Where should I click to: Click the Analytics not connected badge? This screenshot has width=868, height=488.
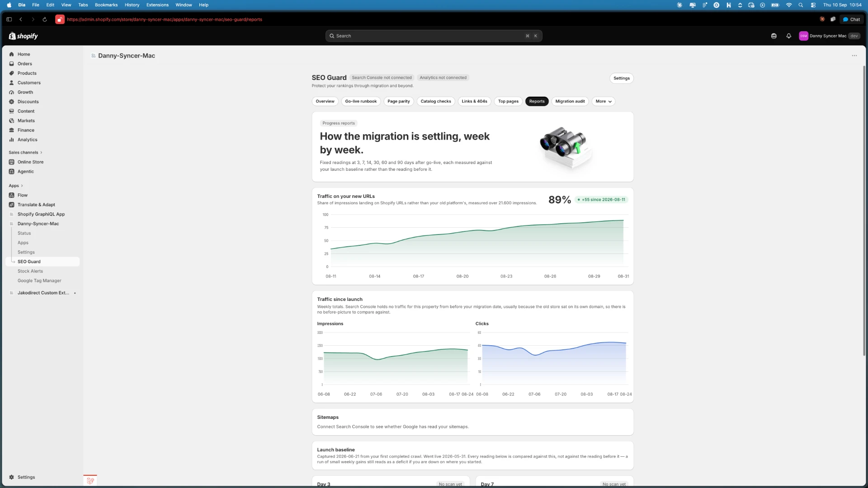tap(443, 78)
